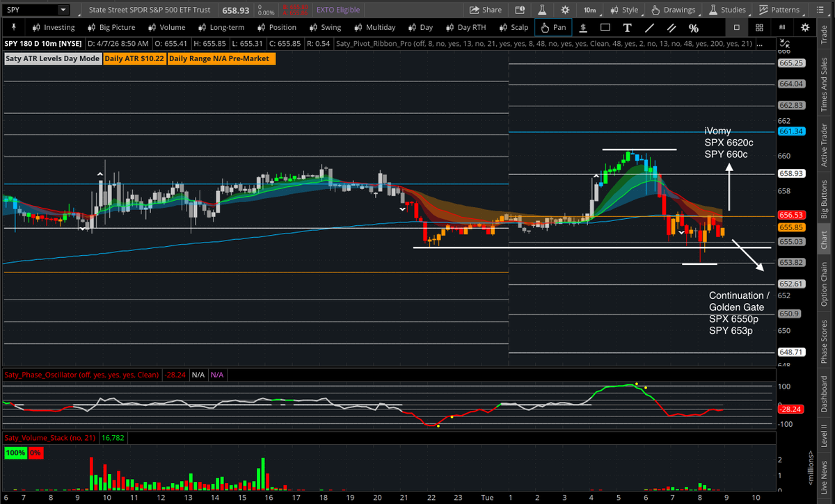
Task: Open the Active Trader sidebar tab
Action: (x=825, y=145)
